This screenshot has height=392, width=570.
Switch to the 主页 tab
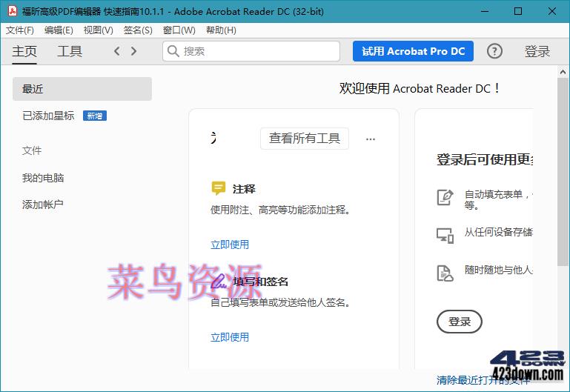pos(24,51)
